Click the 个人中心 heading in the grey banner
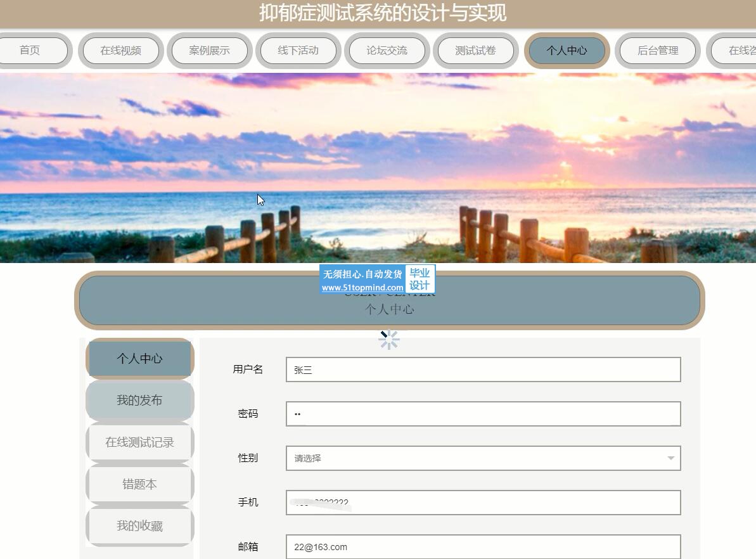The height and width of the screenshot is (559, 756). coord(390,309)
